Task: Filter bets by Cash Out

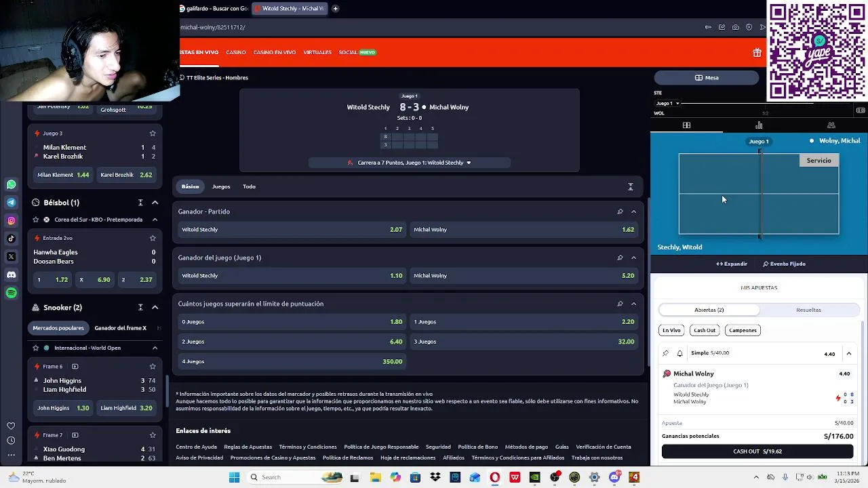Action: (x=705, y=330)
